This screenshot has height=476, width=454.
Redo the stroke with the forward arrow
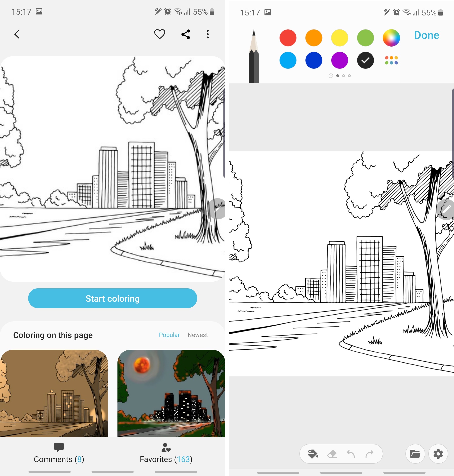pyautogui.click(x=369, y=454)
